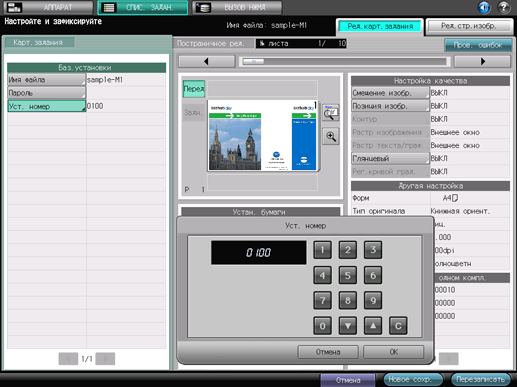Select the Ред.карт.задания tab
517x387 pixels.
pyautogui.click(x=380, y=26)
